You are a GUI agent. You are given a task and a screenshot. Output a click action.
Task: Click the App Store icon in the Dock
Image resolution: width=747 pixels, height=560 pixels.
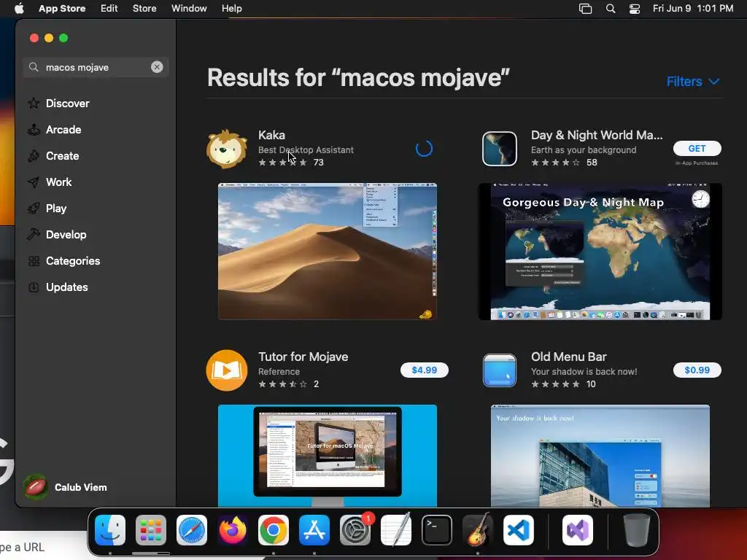(314, 530)
